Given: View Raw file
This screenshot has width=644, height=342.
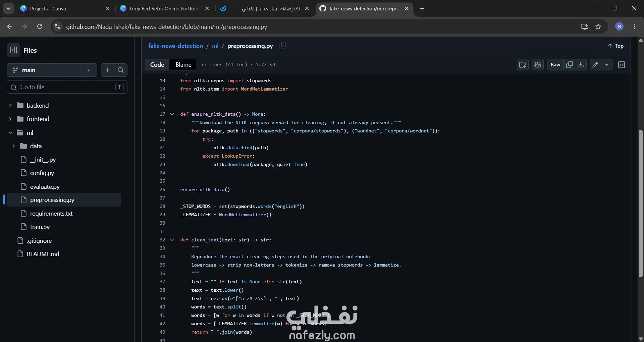Looking at the screenshot, I should pyautogui.click(x=555, y=65).
